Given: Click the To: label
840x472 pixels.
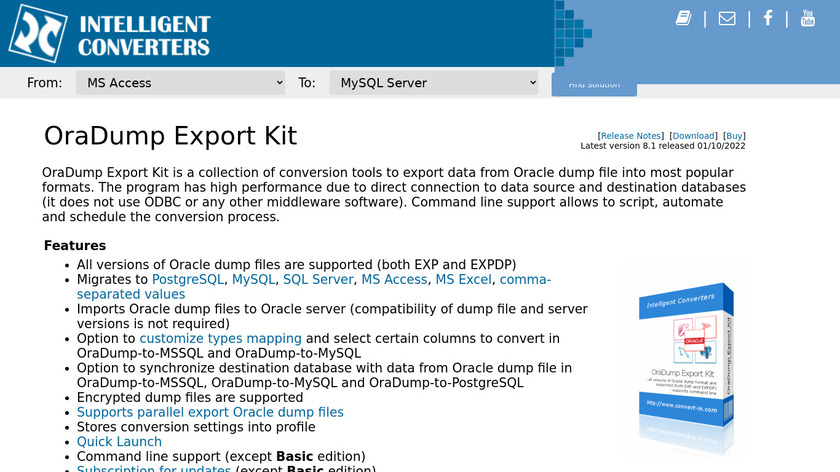Looking at the screenshot, I should [x=306, y=83].
